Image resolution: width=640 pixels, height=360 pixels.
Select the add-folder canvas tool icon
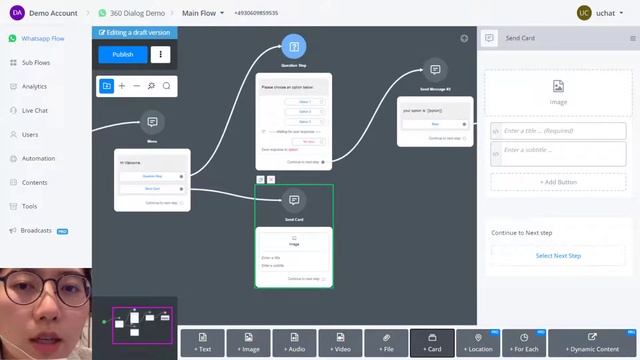coord(107,86)
